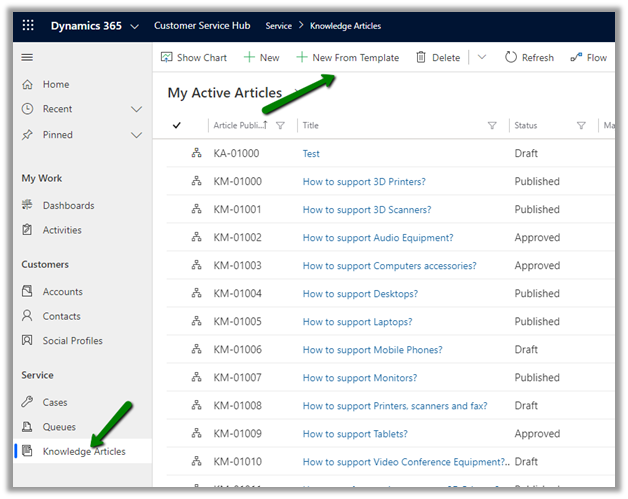628x499 pixels.
Task: Click the Delete trash can button
Action: pyautogui.click(x=438, y=58)
